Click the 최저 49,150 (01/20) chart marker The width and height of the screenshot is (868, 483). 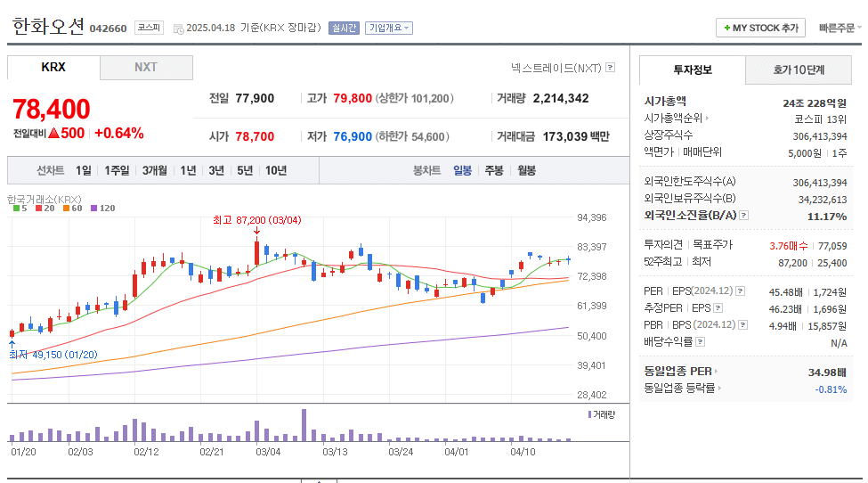point(53,355)
